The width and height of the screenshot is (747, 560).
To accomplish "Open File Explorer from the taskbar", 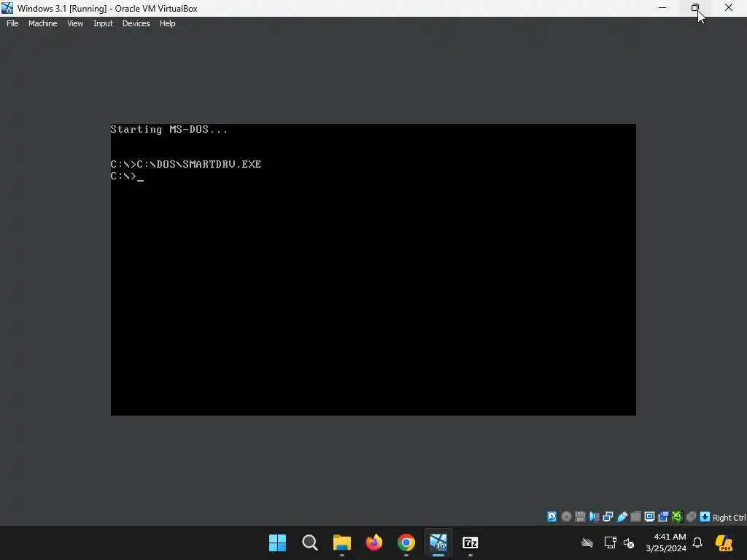I will click(x=341, y=542).
